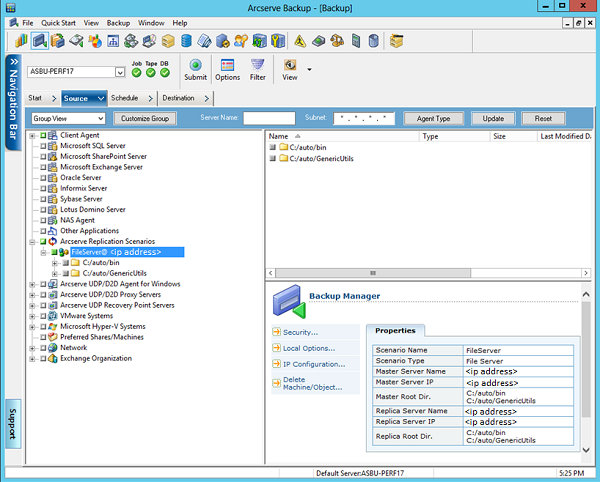Click the Backup Manager toolbar icon
Image resolution: width=600 pixels, height=482 pixels.
click(40, 41)
